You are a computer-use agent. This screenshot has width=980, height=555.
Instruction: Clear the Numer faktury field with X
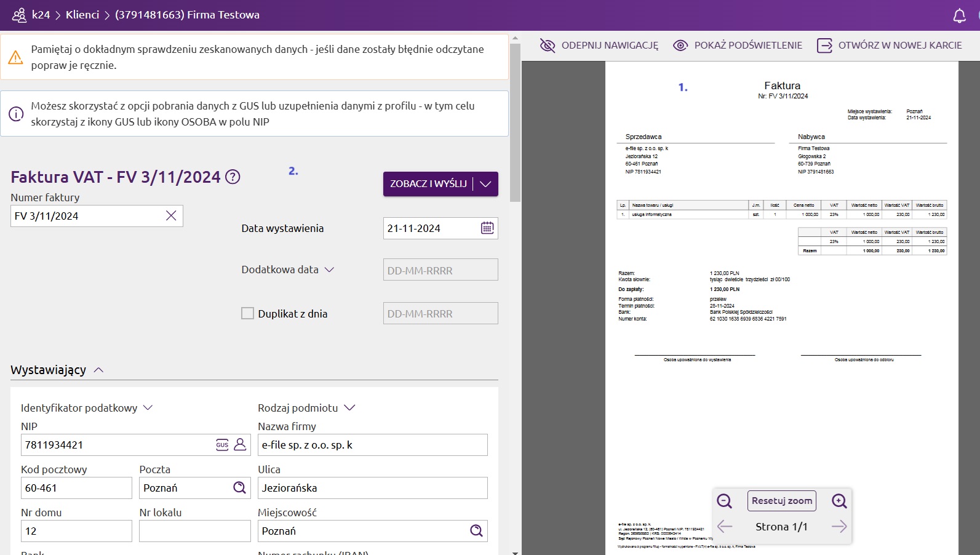171,216
